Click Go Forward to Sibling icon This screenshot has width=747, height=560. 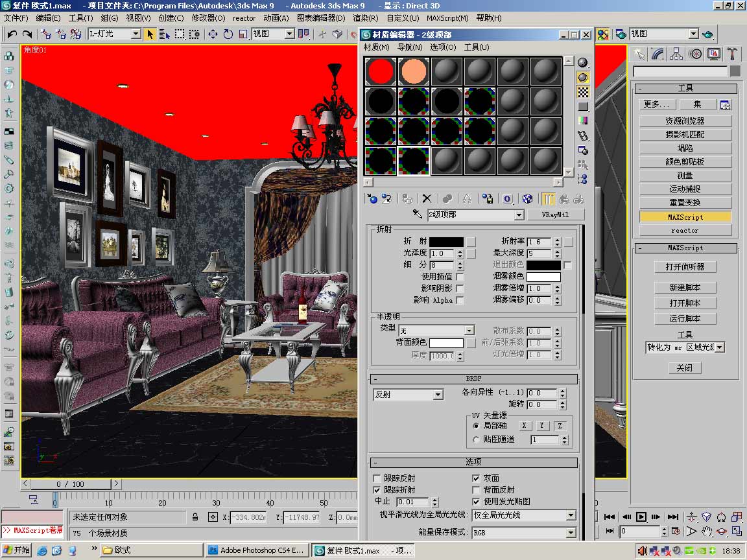tap(579, 199)
